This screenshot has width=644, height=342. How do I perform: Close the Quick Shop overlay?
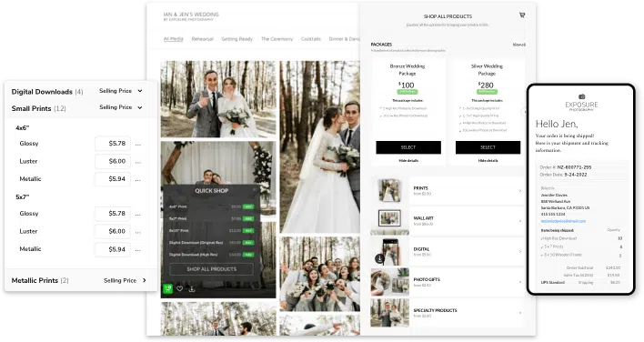[254, 190]
